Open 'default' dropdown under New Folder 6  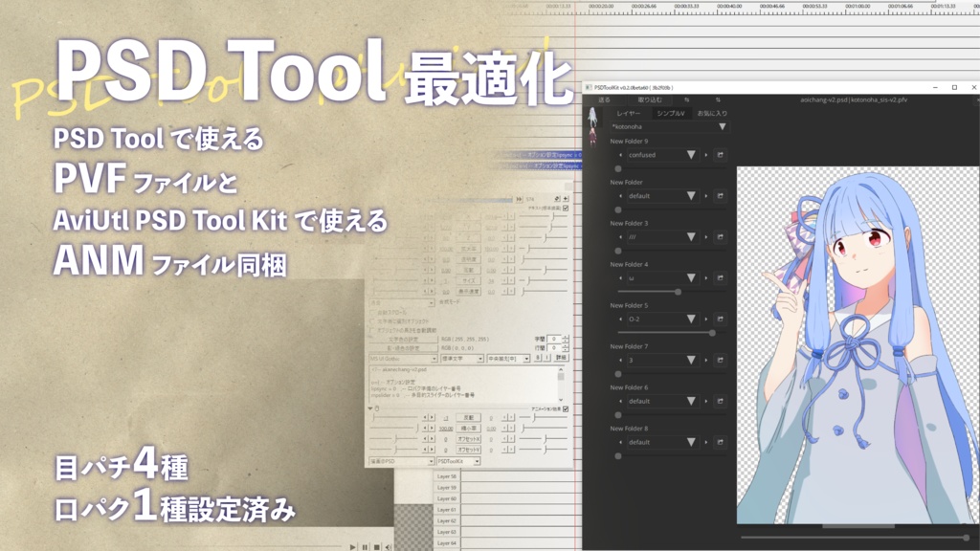click(x=662, y=401)
